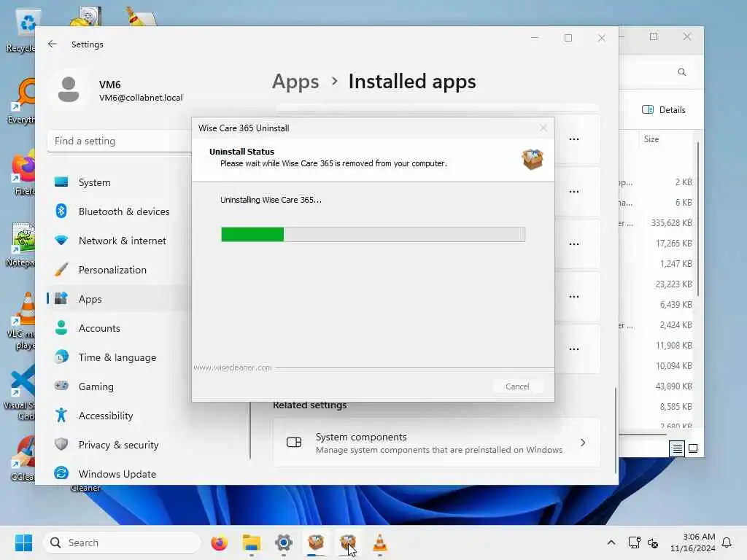Viewport: 747px width, 560px height.
Task: Click the taskbar Search box
Action: (x=122, y=542)
